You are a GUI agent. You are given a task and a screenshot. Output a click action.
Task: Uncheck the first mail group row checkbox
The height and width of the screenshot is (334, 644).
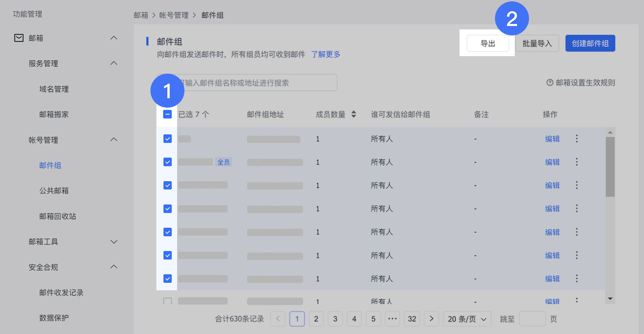click(x=167, y=138)
